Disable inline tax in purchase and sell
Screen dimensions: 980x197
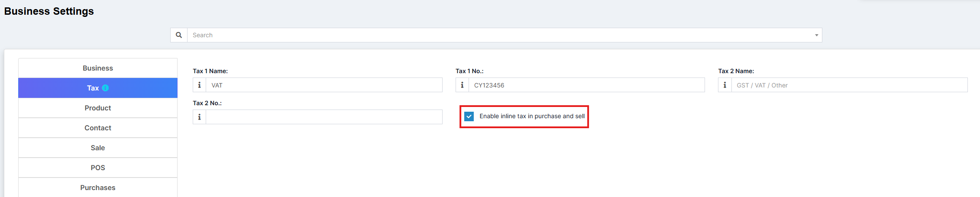(469, 116)
